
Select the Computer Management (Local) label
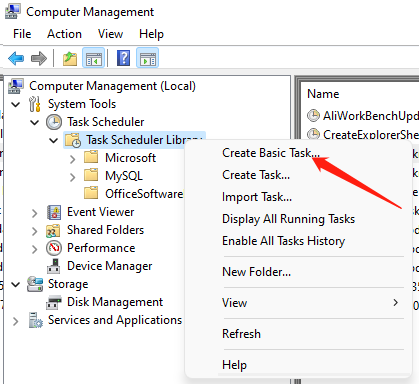point(112,86)
